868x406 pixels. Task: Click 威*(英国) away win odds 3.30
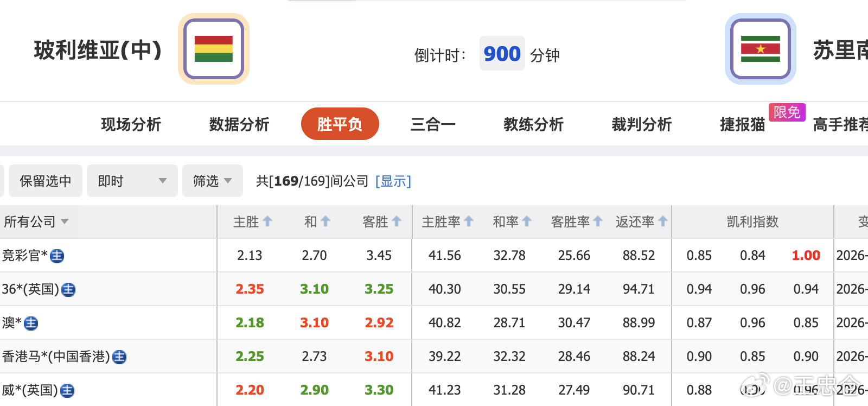[379, 390]
